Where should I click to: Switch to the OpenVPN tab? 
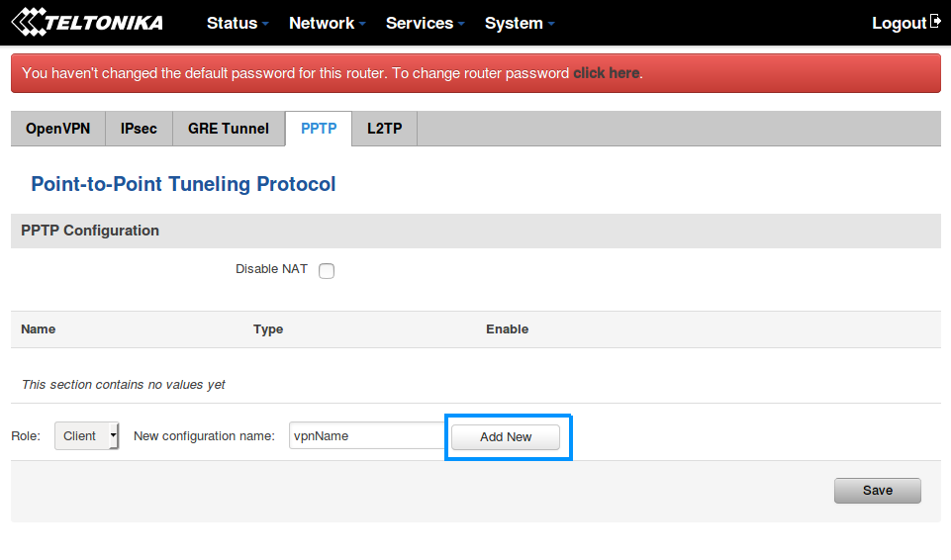(57, 129)
